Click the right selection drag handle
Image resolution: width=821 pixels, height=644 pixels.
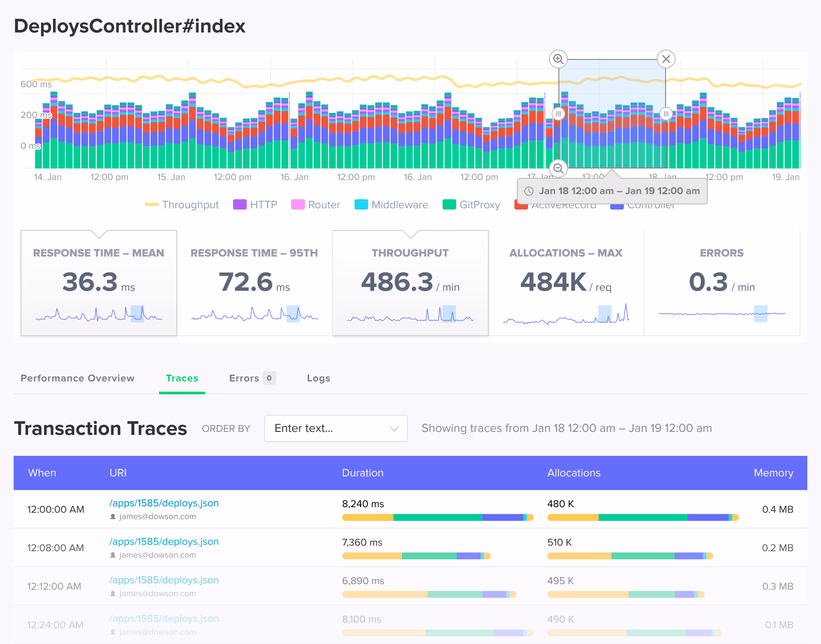[666, 114]
